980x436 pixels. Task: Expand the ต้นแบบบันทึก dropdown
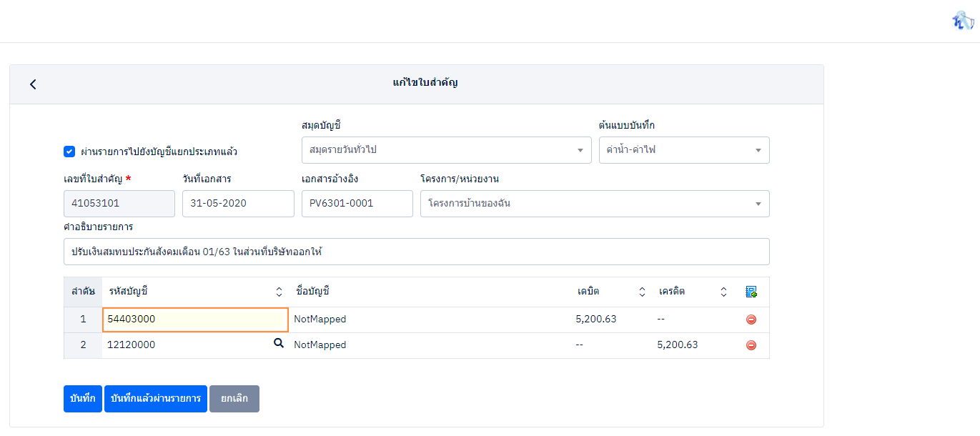point(683,150)
